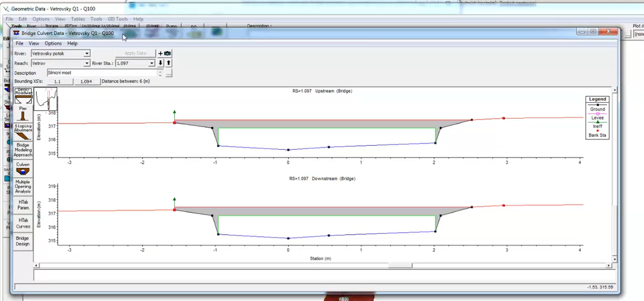Move to next river station with down arrow
The height and width of the screenshot is (301, 644).
click(x=161, y=63)
